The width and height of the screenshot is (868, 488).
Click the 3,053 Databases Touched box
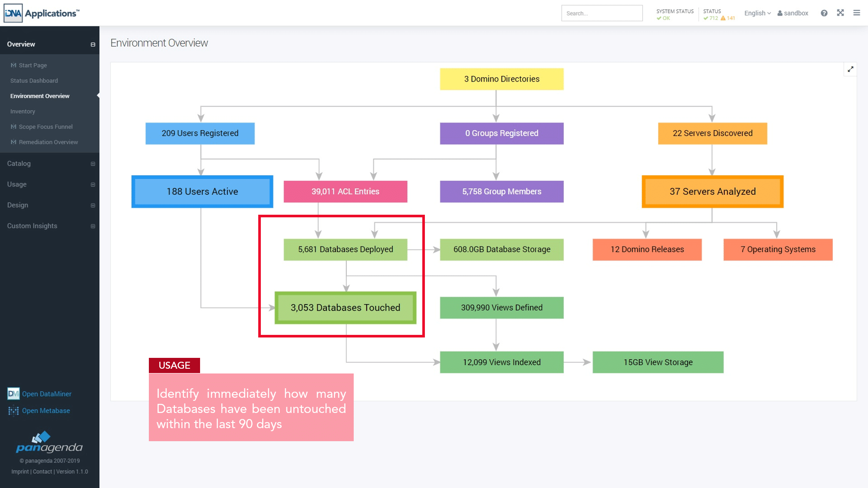(345, 308)
